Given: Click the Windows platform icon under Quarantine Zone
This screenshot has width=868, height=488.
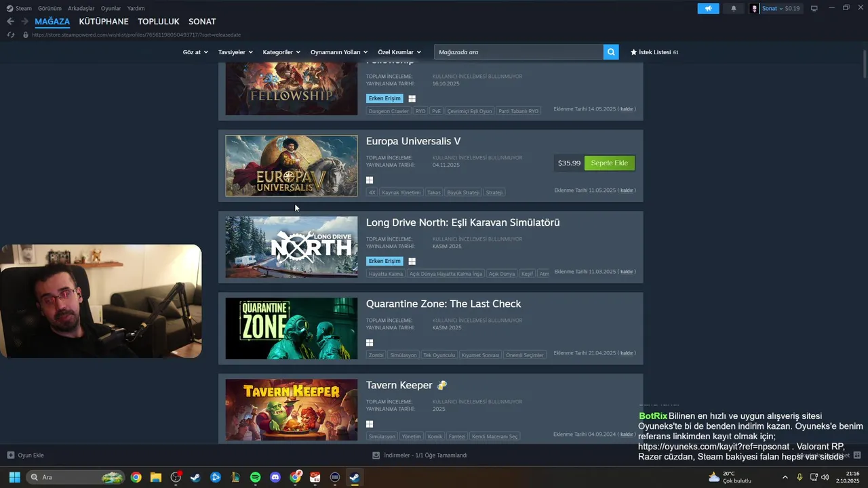Looking at the screenshot, I should coord(370,343).
